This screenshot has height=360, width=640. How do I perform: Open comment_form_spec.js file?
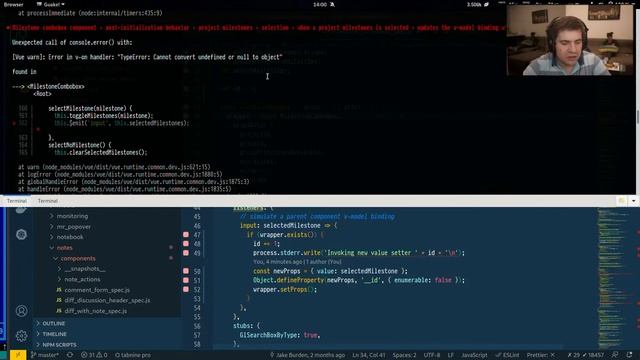coord(97,290)
